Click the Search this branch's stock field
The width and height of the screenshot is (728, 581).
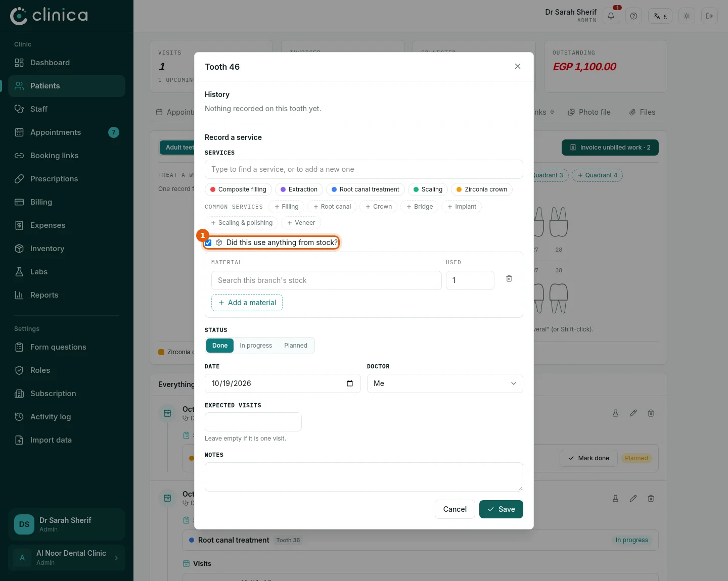327,280
